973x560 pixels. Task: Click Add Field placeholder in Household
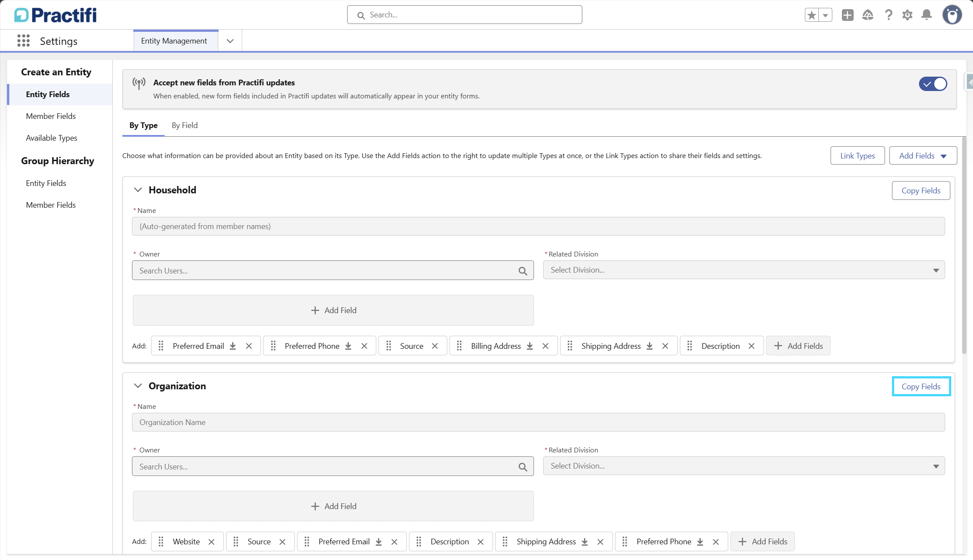click(333, 310)
